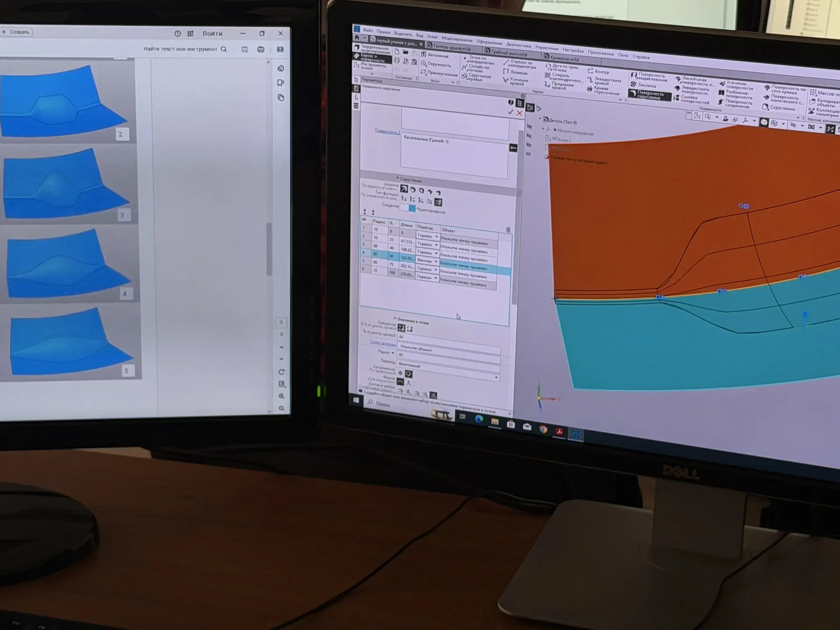The width and height of the screenshot is (840, 630).
Task: Open File Explorer from the taskbar
Action: pyautogui.click(x=495, y=422)
